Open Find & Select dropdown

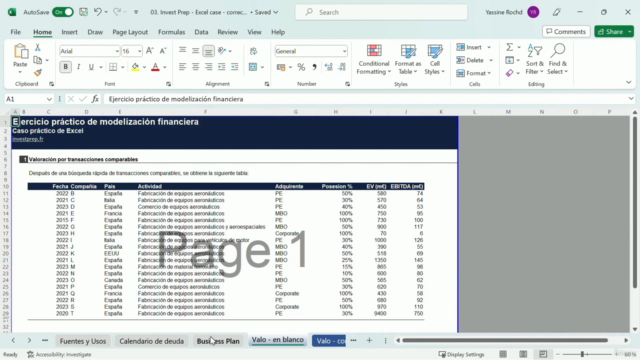click(558, 60)
